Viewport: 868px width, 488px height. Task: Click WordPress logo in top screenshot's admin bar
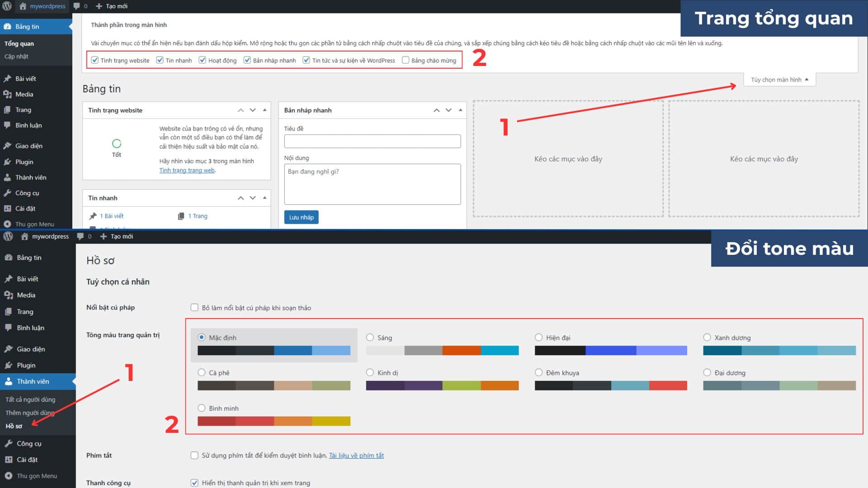(x=7, y=6)
